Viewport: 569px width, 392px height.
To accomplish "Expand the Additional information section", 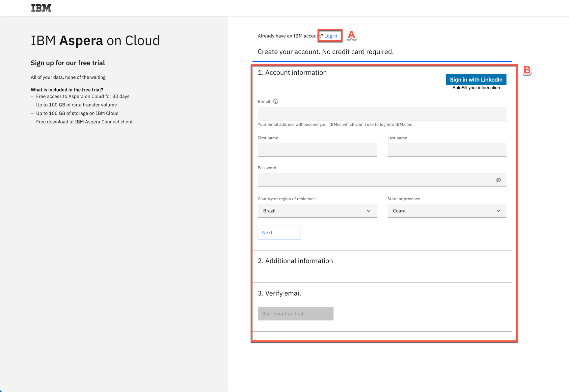I will pyautogui.click(x=295, y=261).
